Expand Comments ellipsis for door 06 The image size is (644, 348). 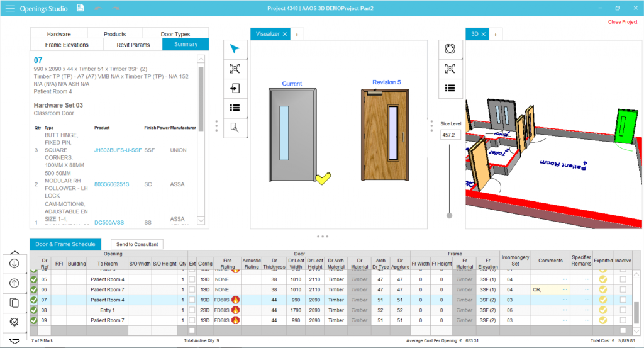click(564, 289)
